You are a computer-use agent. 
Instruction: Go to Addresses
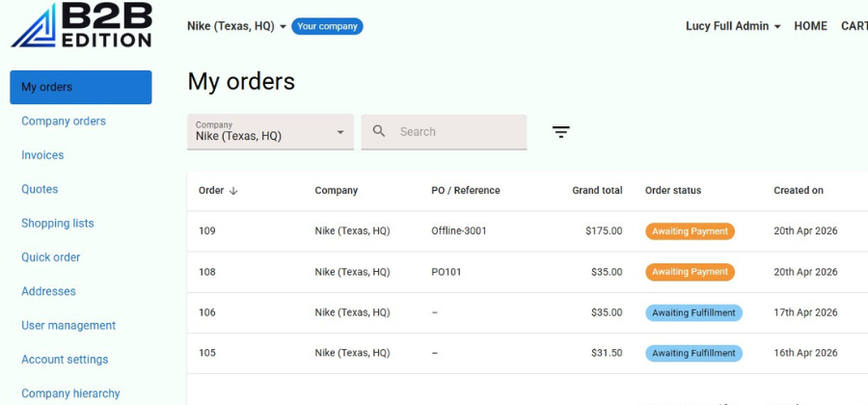[49, 291]
